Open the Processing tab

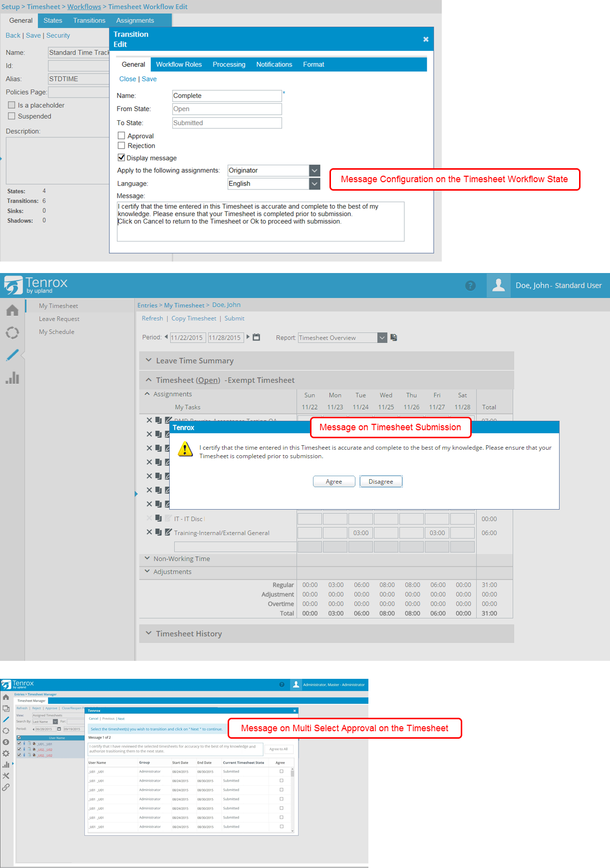coord(229,64)
